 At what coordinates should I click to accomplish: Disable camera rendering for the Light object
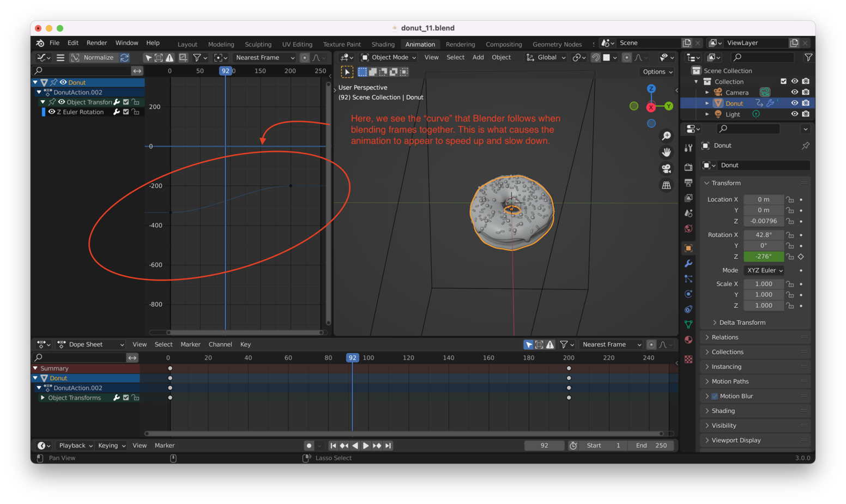point(806,113)
